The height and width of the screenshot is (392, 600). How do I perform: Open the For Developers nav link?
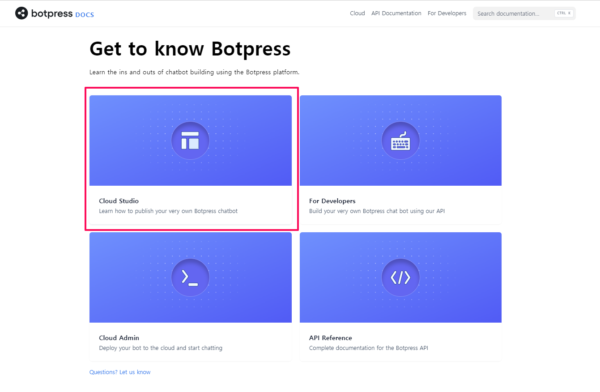[x=447, y=13]
